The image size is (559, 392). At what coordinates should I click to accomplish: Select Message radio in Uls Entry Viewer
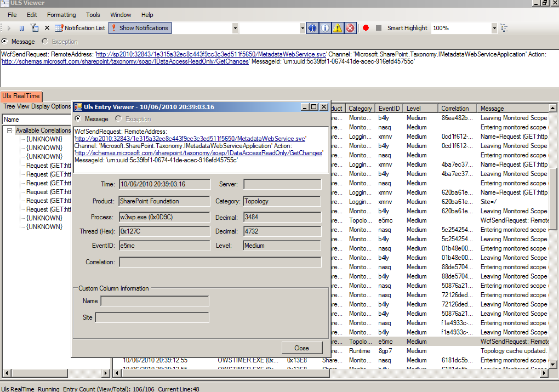[78, 119]
